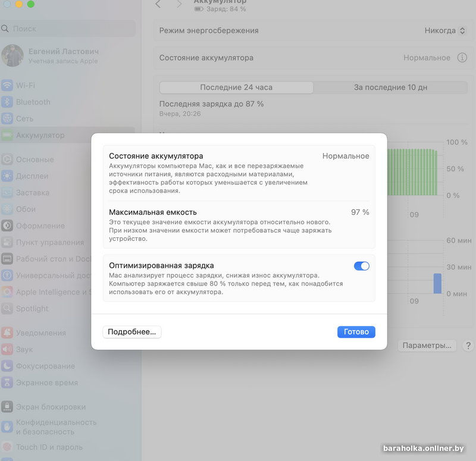The width and height of the screenshot is (476, 461).
Task: Click the Wi-Fi icon in sidebar
Action: (x=7, y=85)
